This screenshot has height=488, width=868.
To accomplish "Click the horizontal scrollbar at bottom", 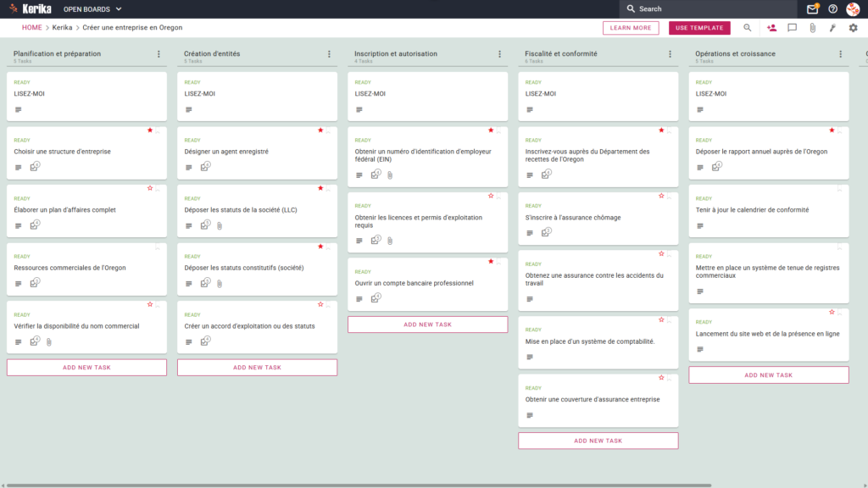I will (359, 485).
